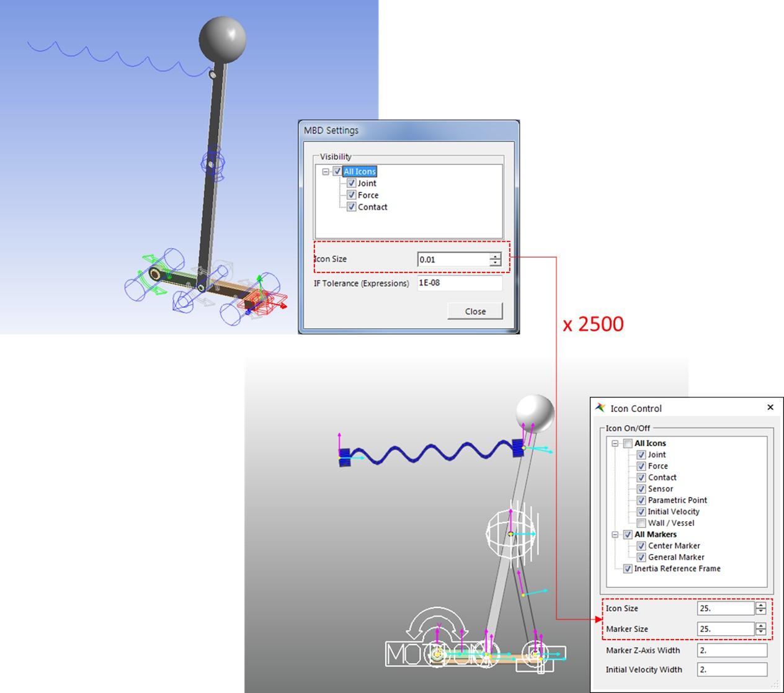Enable the Wall / Vessel checkbox
This screenshot has height=693, width=784.
pyautogui.click(x=642, y=523)
